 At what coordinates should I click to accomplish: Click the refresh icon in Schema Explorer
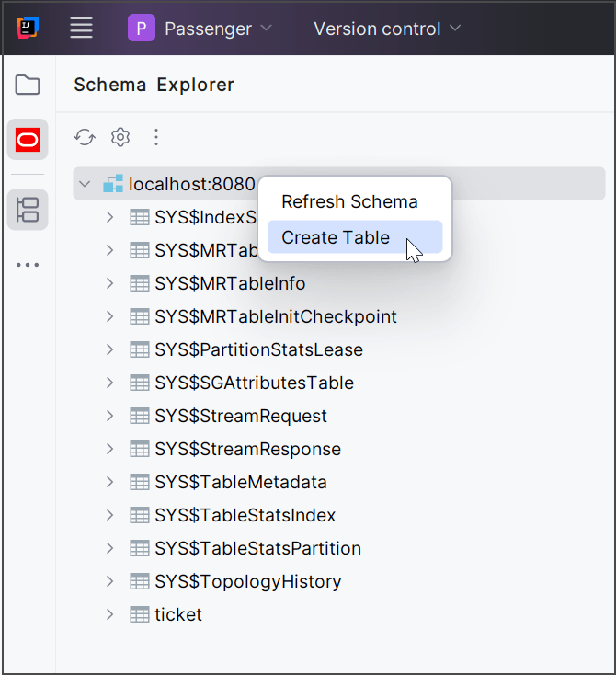pos(85,137)
